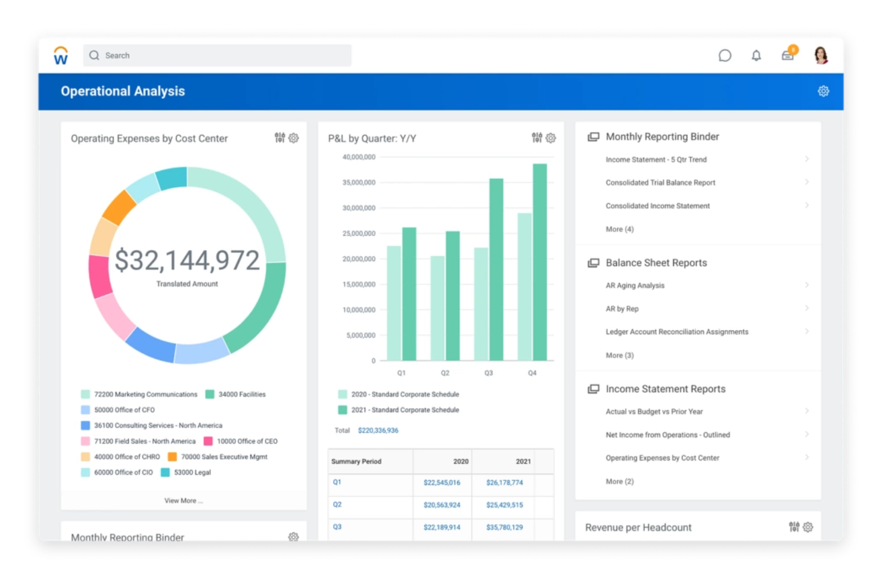The width and height of the screenshot is (882, 588).
Task: Click the Workday logo
Action: pos(60,55)
